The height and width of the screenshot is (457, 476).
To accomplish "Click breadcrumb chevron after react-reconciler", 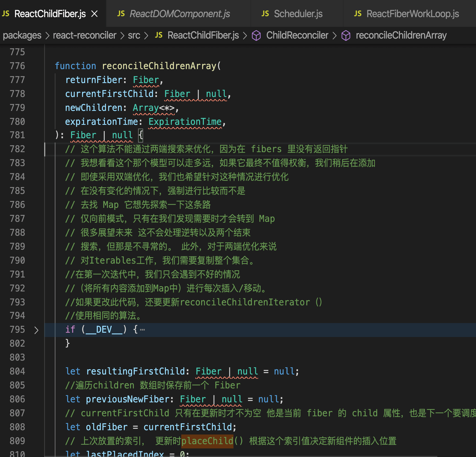I will tap(122, 36).
